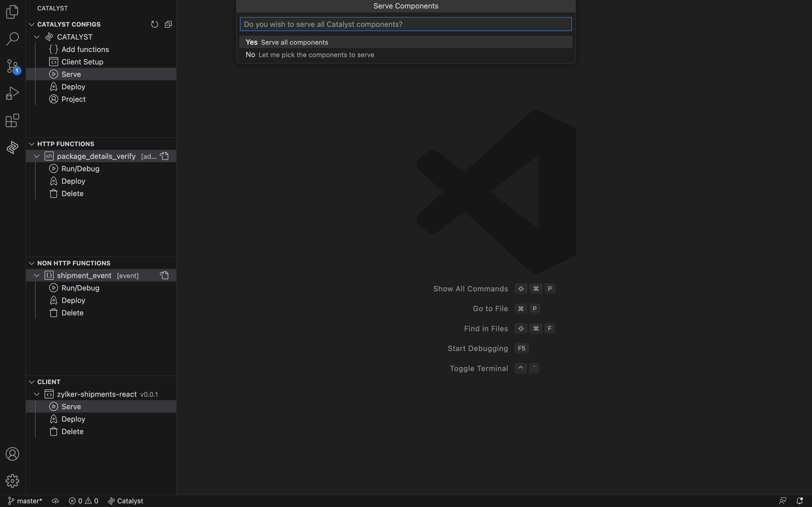
Task: Deploy the shipment_event function
Action: pyautogui.click(x=101, y=300)
